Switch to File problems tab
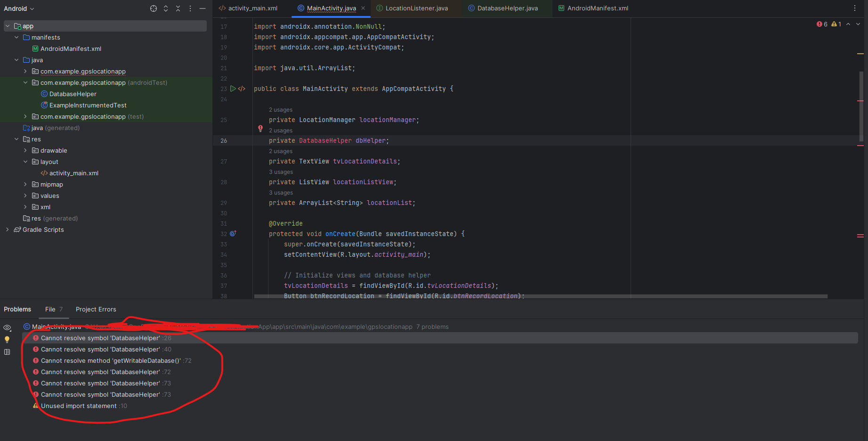Screen dimensions: 868x441 pos(54,309)
